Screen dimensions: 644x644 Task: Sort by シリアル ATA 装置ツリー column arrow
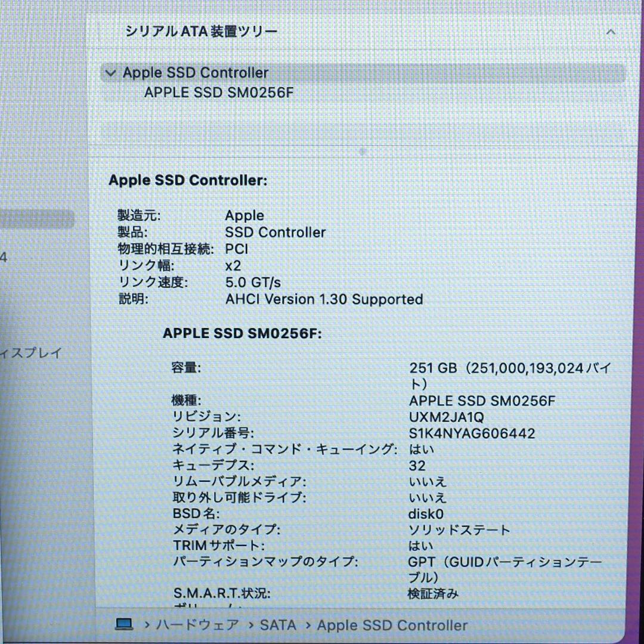click(611, 32)
